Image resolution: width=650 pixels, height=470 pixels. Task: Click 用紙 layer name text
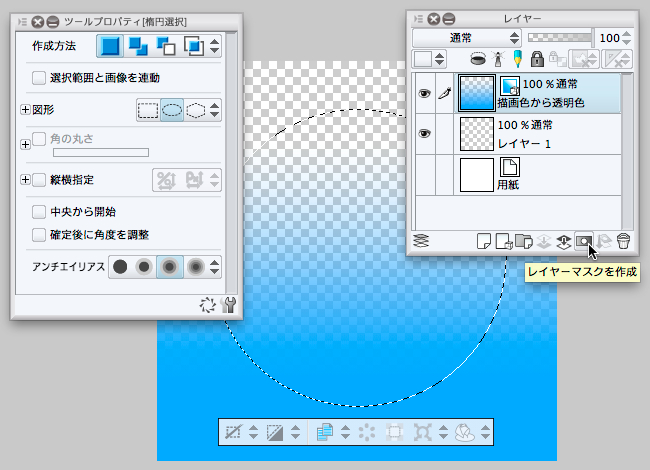point(508,184)
